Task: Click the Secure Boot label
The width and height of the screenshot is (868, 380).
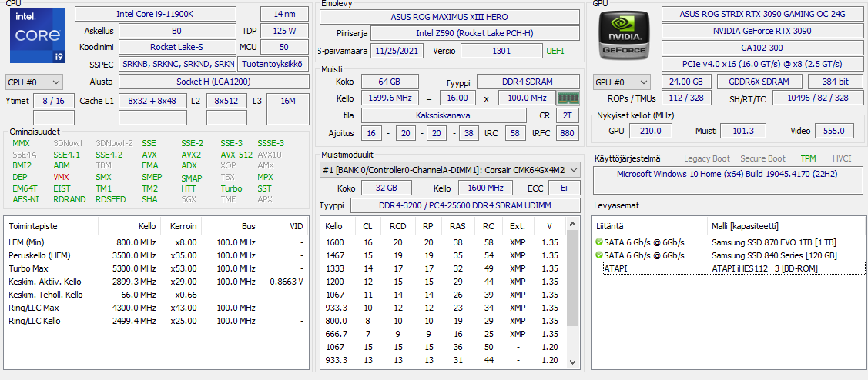Action: click(x=762, y=158)
